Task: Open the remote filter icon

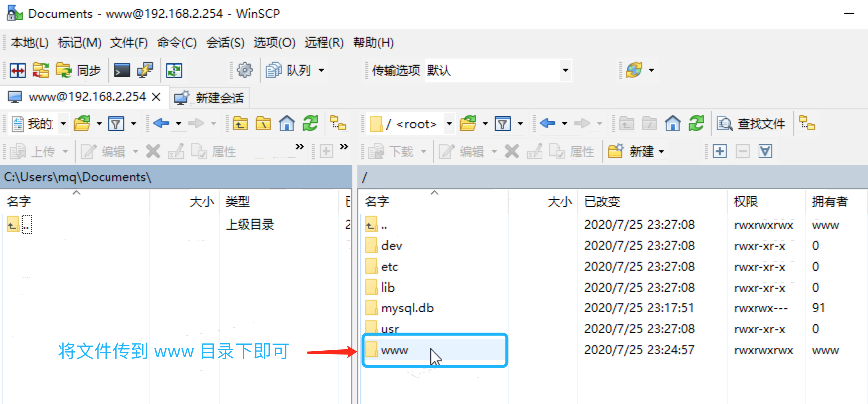Action: (x=502, y=124)
